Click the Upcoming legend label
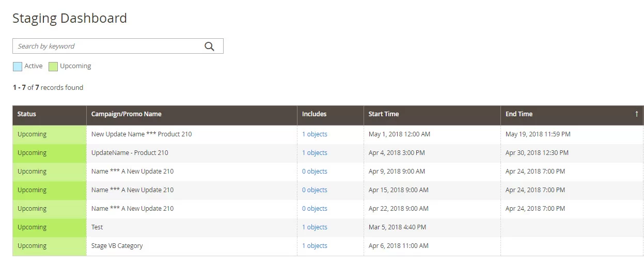Viewport: 644px width, 280px height. click(x=75, y=66)
